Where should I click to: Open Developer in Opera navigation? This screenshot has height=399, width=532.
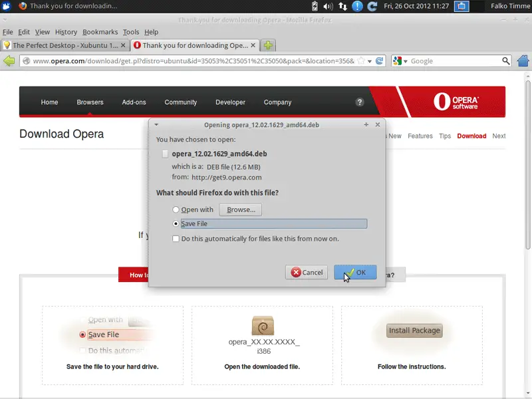point(230,102)
